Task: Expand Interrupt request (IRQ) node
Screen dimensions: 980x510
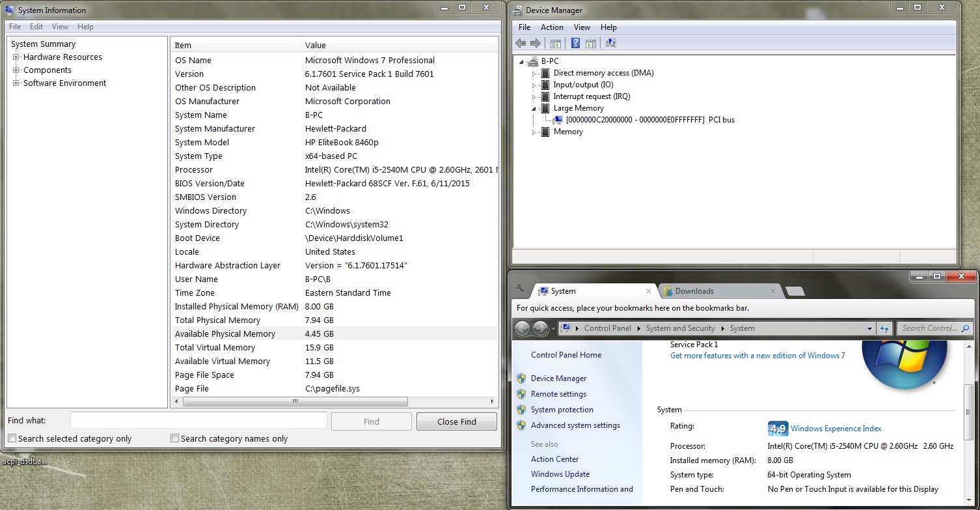Action: click(x=534, y=97)
